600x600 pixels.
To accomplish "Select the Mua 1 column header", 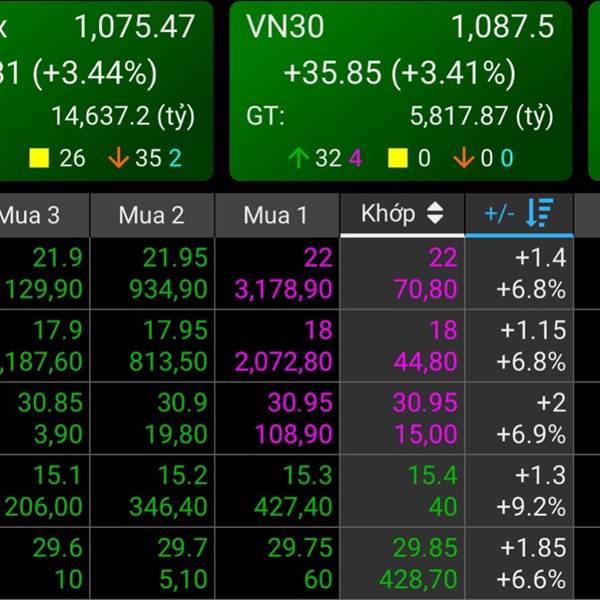I will (277, 215).
